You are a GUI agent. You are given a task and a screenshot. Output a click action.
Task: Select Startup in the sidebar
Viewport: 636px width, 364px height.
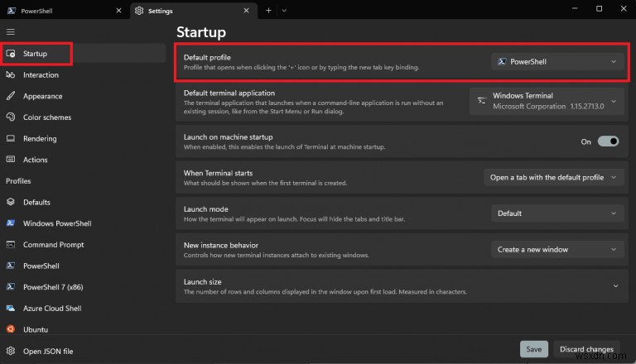83,54
